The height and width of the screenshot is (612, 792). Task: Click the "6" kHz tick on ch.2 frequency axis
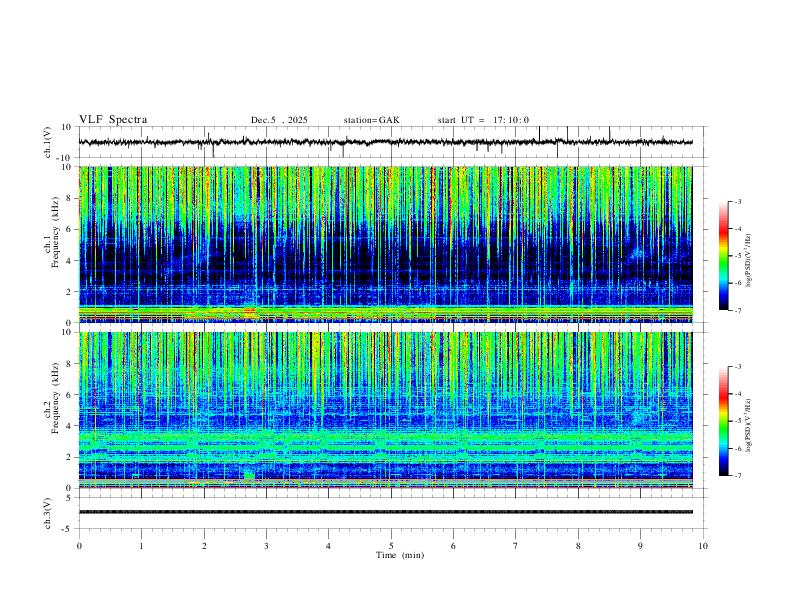click(70, 395)
